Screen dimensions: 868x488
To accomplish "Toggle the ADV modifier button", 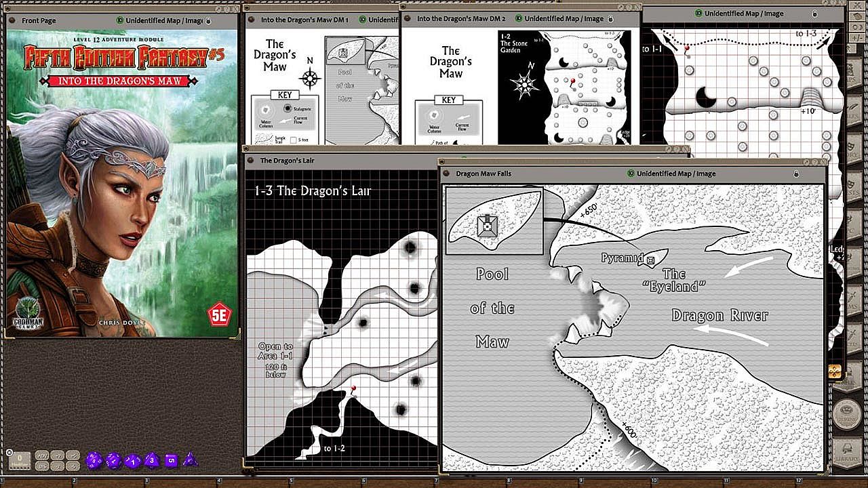I will click(x=41, y=455).
